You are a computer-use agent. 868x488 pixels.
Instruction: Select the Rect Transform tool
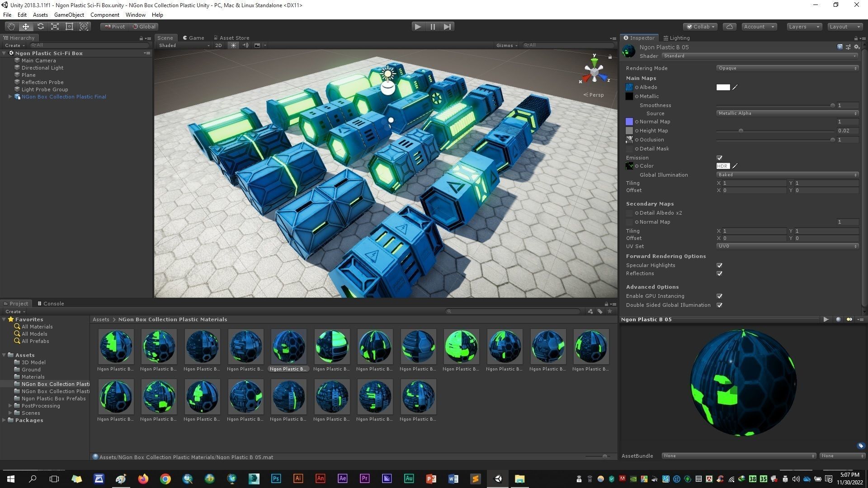pyautogui.click(x=69, y=27)
